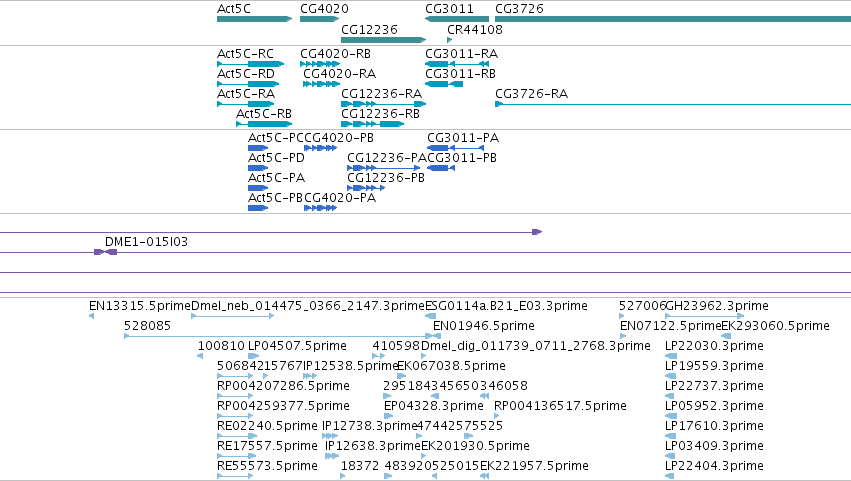
Task: Click the EN13315.5prime EST
Action: coord(92,316)
